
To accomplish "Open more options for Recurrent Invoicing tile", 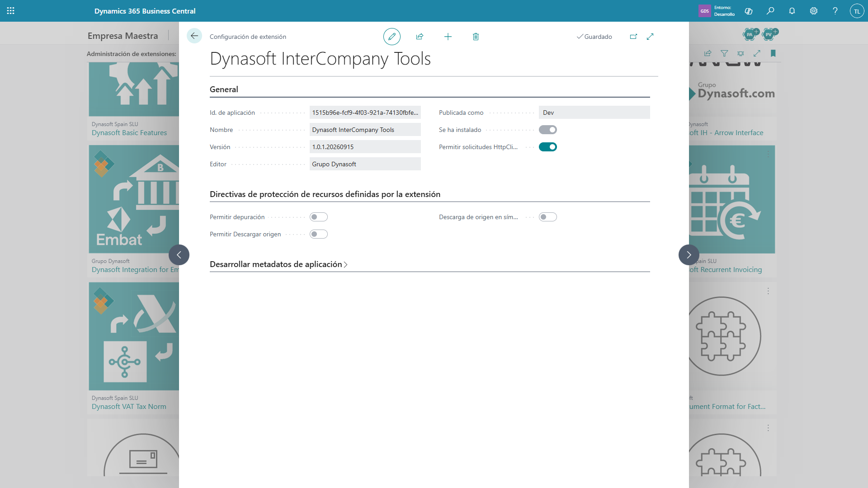I will tap(768, 154).
